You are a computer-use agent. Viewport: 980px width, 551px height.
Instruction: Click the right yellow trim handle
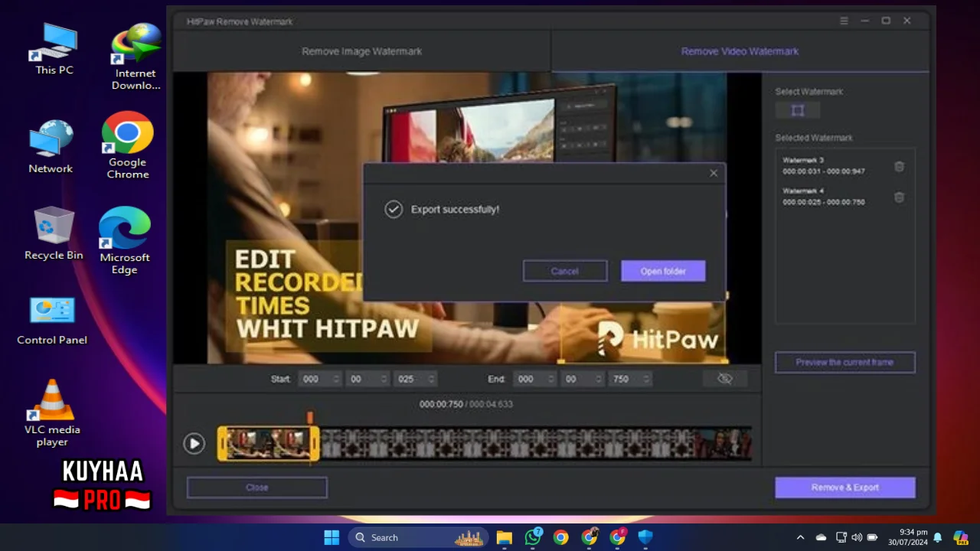(x=315, y=444)
